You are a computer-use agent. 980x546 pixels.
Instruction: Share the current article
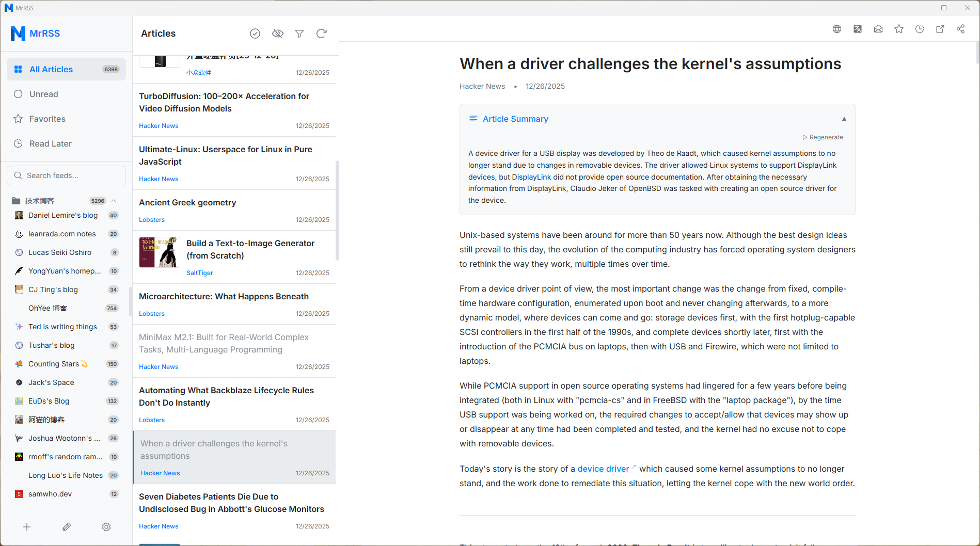(x=961, y=29)
